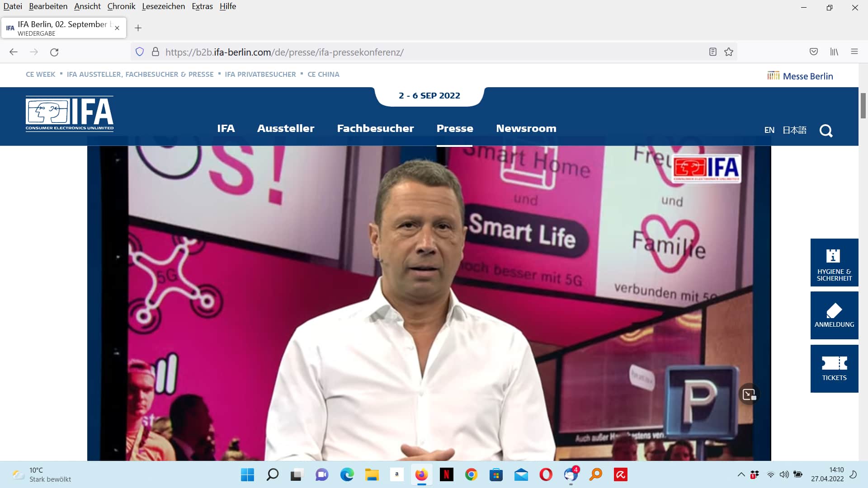
Task: Open the Chronik menu
Action: pyautogui.click(x=121, y=6)
